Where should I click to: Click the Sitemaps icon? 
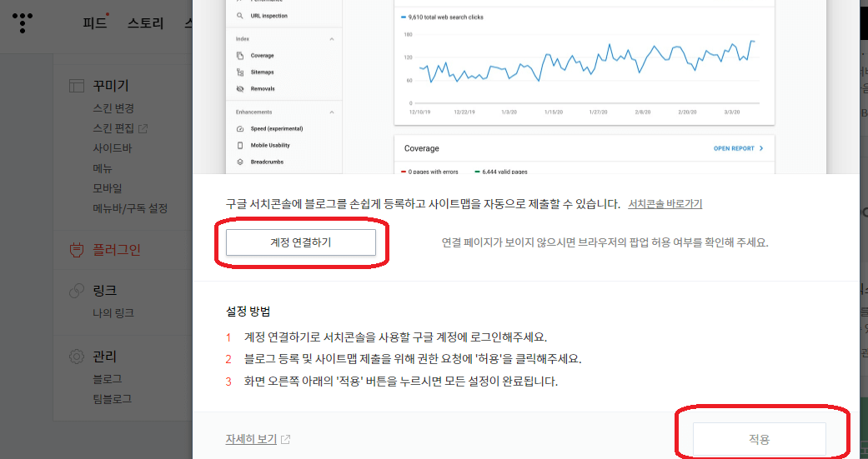239,72
